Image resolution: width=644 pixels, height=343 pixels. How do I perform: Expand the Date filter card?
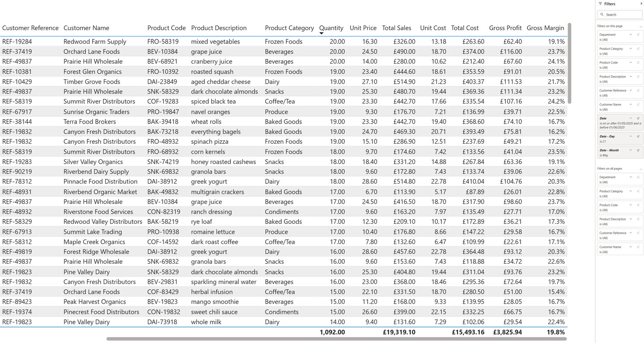(x=631, y=117)
